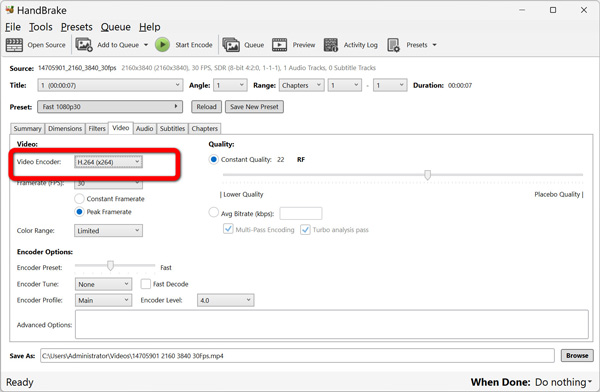
Task: Open the Queue images icon
Action: 231,45
